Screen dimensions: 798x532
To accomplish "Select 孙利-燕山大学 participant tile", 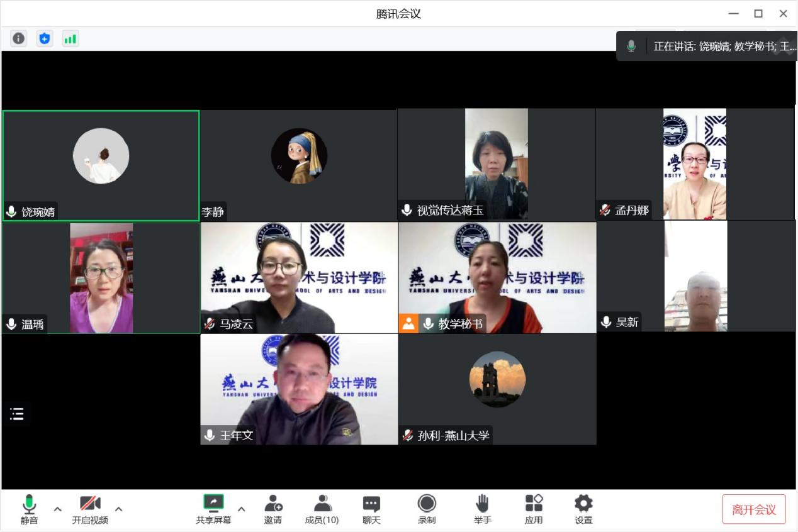I will point(497,389).
